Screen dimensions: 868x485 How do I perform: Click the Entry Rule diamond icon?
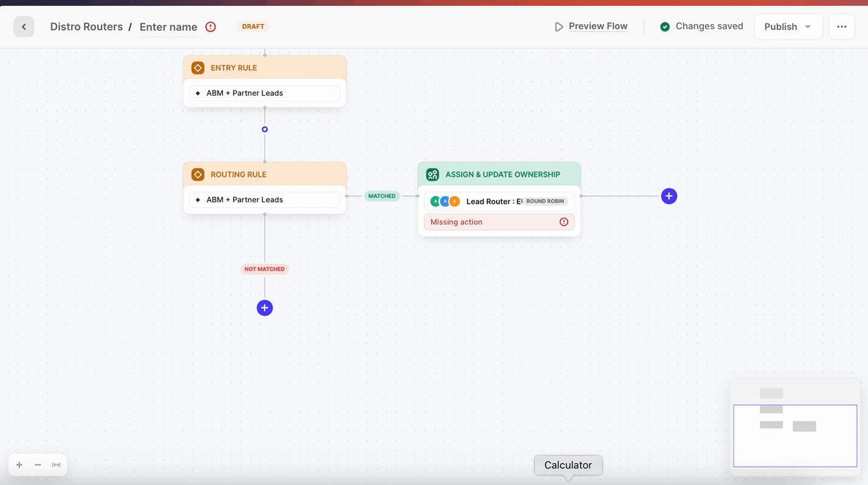tap(197, 68)
